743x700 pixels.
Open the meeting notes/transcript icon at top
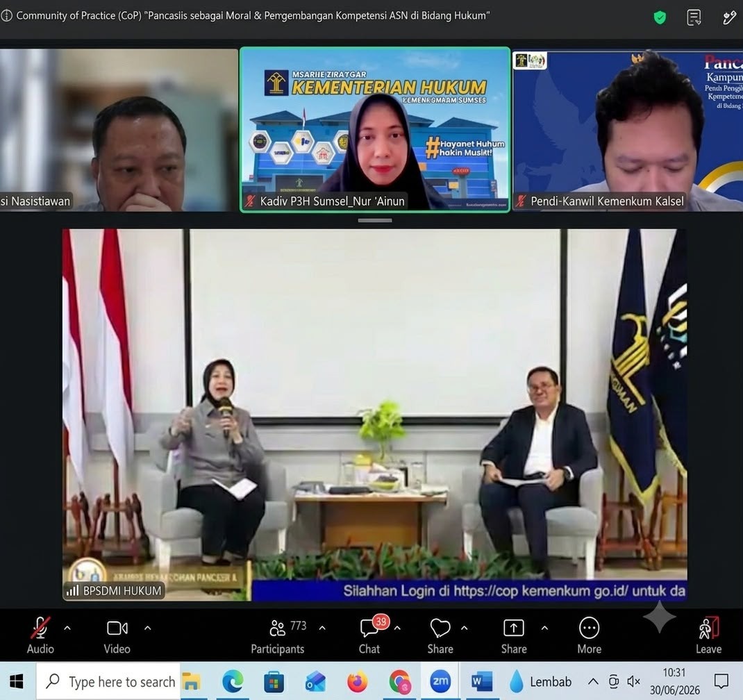(694, 17)
